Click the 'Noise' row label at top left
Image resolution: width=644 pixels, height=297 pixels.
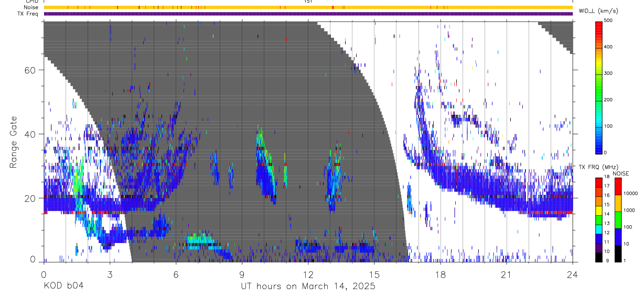click(x=32, y=7)
